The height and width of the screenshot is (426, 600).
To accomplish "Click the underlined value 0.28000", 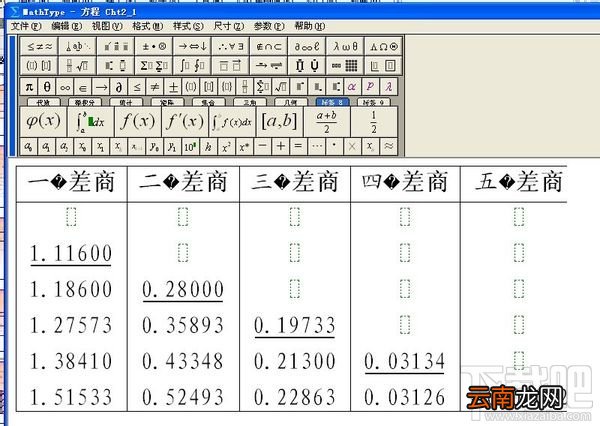I will click(183, 289).
